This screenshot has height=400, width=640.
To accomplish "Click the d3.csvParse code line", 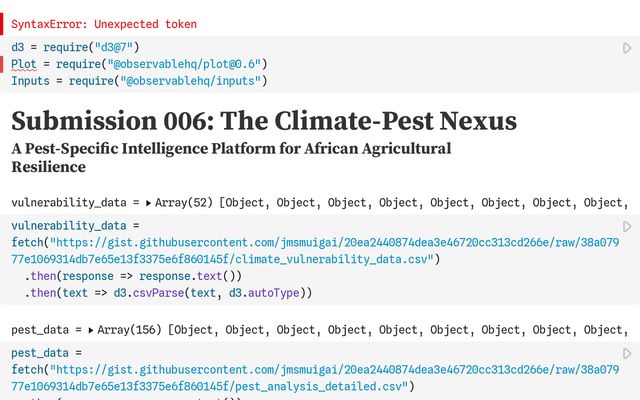I will [170, 293].
